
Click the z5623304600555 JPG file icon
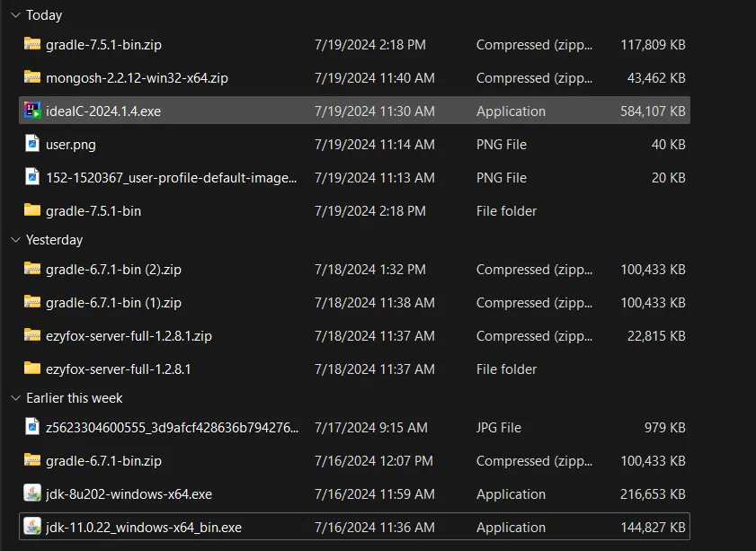32,427
